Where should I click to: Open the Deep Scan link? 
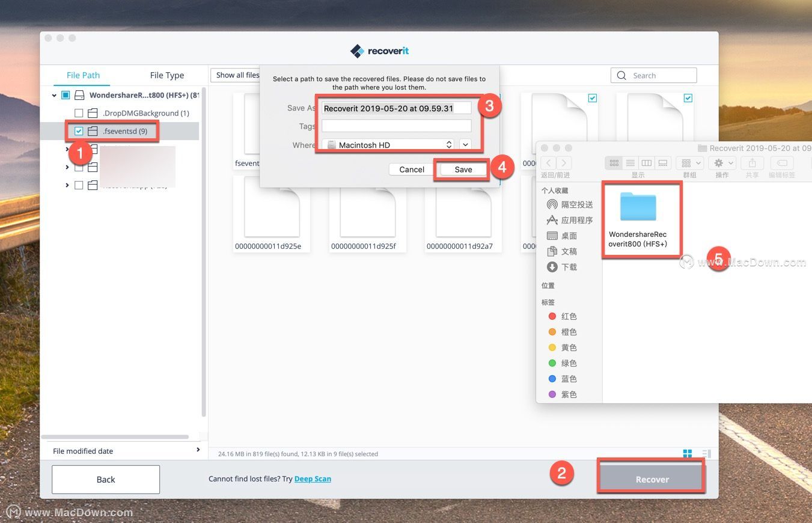point(313,479)
